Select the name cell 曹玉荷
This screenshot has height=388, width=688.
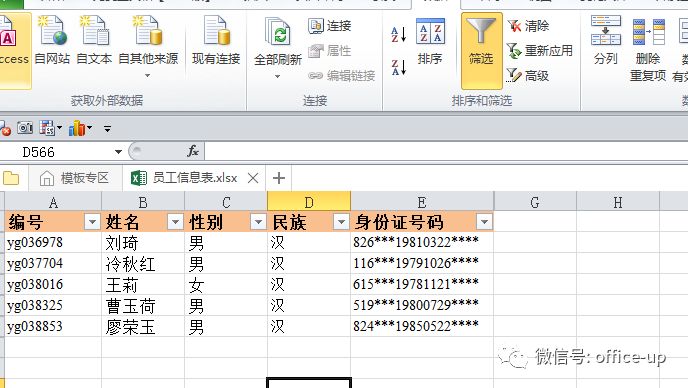[143, 305]
